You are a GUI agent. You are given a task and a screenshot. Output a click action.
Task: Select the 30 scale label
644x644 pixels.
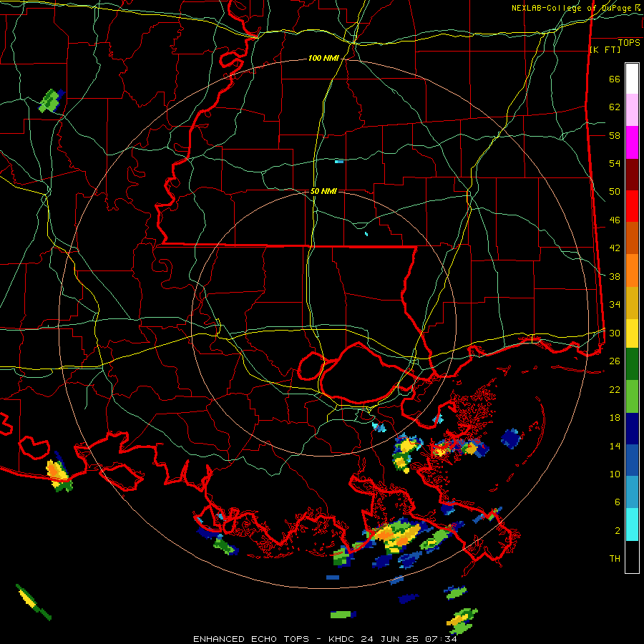pyautogui.click(x=615, y=333)
